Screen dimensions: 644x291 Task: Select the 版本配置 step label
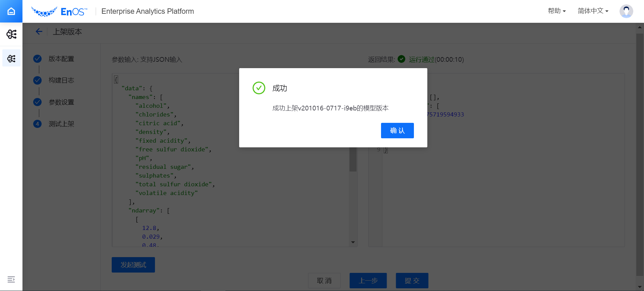click(x=61, y=59)
